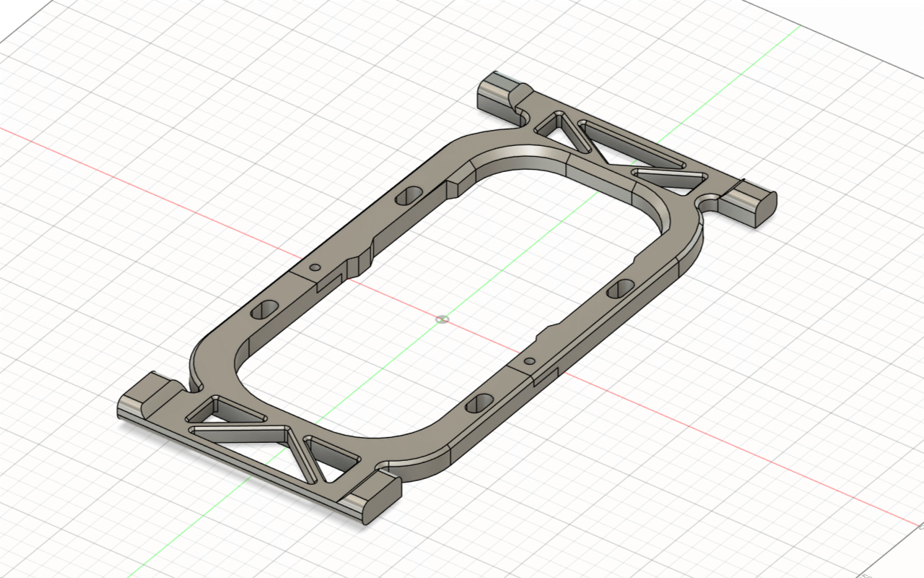
Task: Pick the slotted hole on the lower-right rail's far end
Action: point(619,290)
